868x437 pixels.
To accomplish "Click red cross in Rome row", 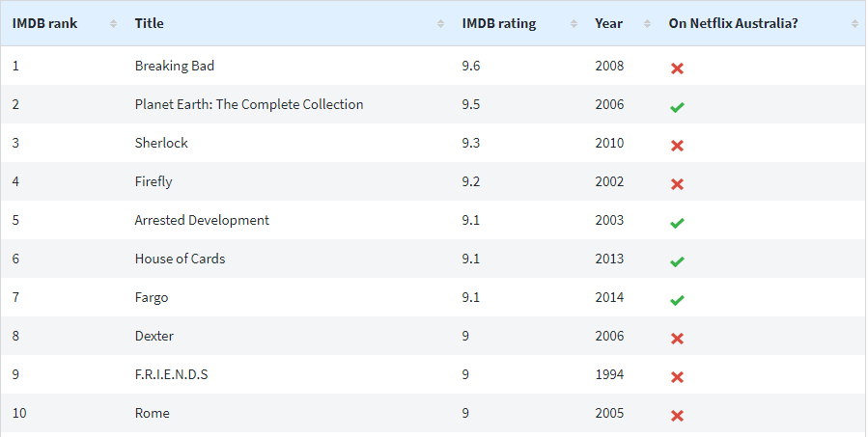I will click(x=677, y=416).
